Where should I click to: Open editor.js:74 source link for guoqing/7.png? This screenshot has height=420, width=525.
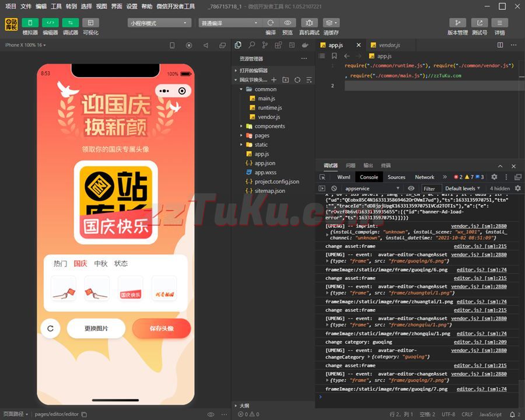coord(481,389)
